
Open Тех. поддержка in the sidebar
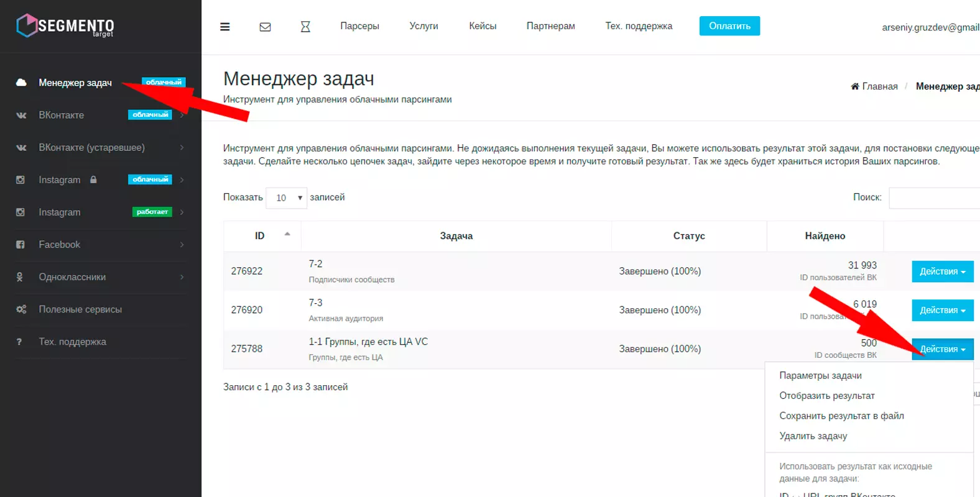[x=72, y=342]
